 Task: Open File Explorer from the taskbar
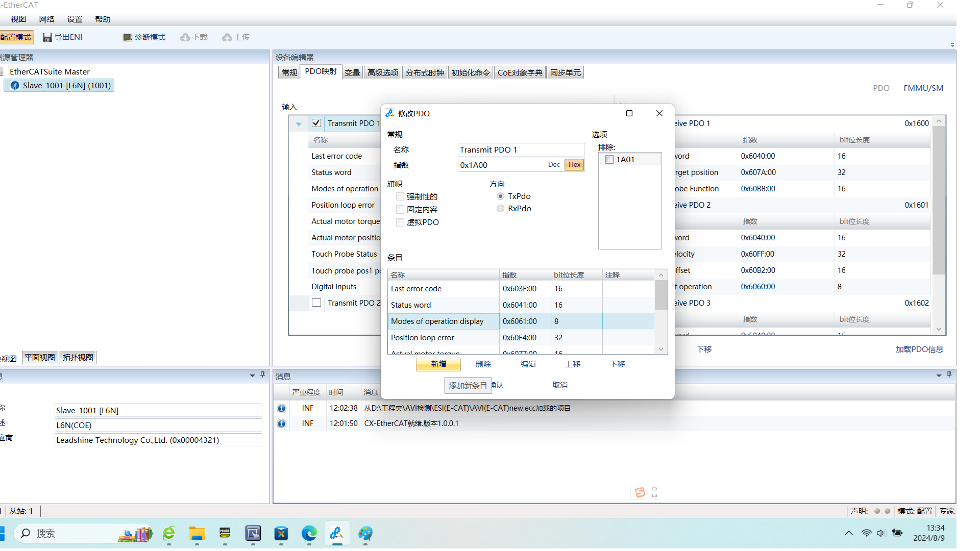pos(197,534)
